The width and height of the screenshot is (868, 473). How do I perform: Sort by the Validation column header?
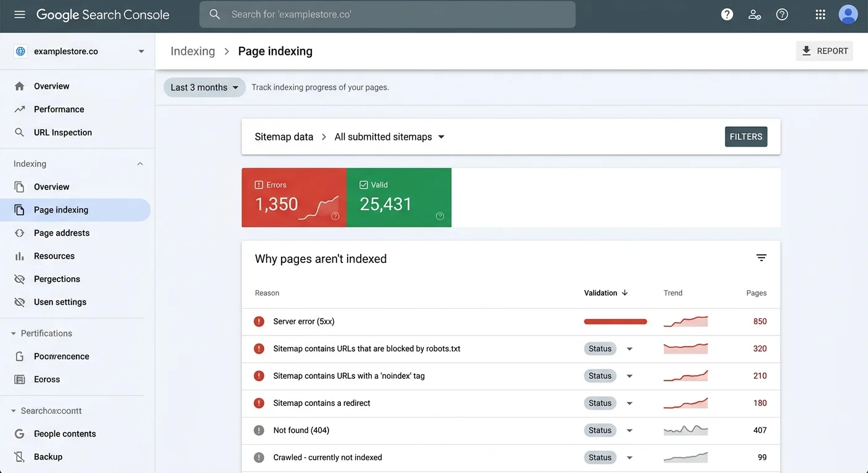point(606,293)
